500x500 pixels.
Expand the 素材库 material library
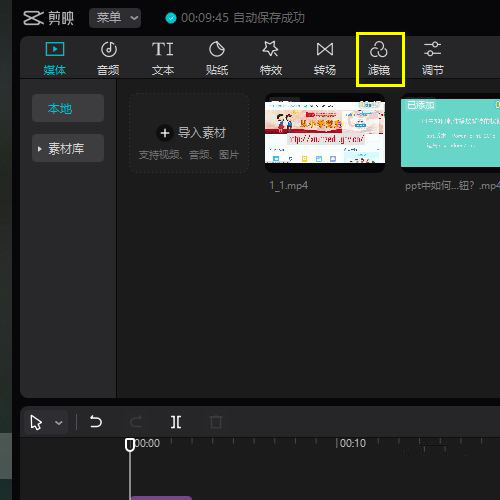tap(68, 148)
